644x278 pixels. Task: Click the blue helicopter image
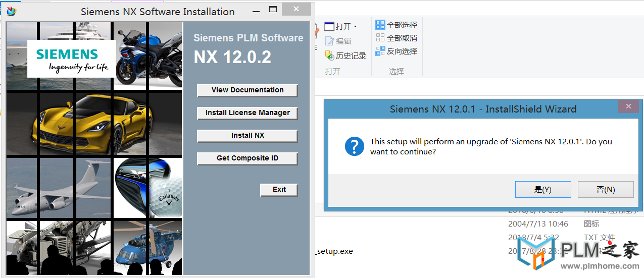[147, 248]
